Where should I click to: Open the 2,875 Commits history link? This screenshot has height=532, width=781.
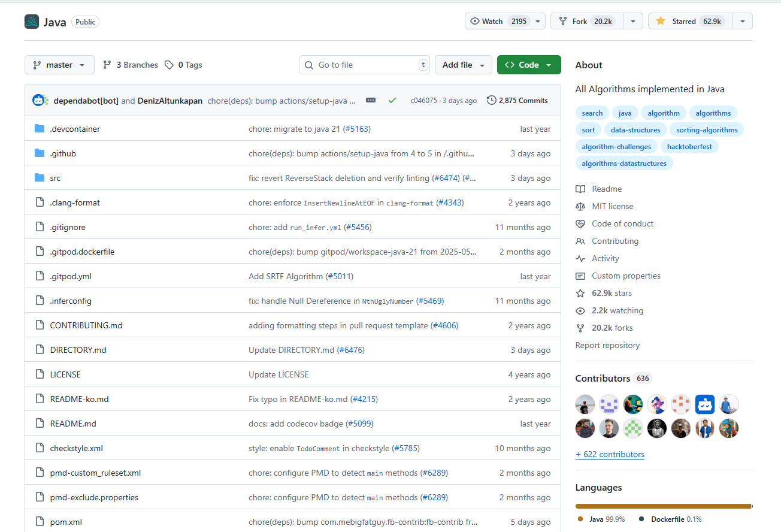click(x=517, y=100)
